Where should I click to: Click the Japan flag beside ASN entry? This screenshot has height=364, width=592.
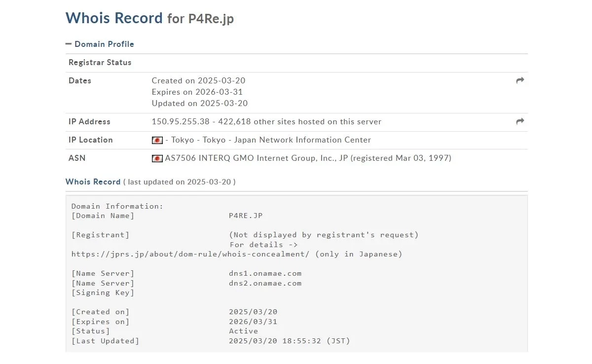coord(157,158)
